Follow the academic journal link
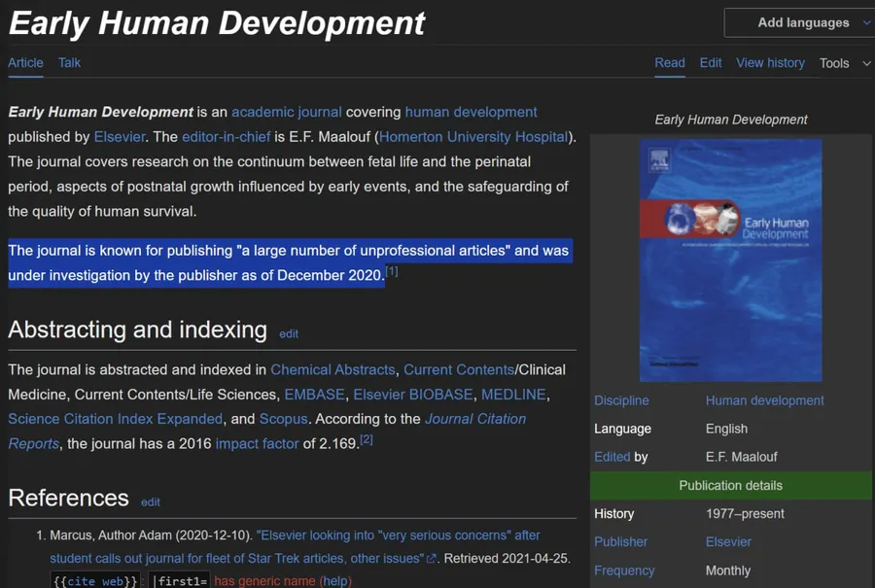 286,112
